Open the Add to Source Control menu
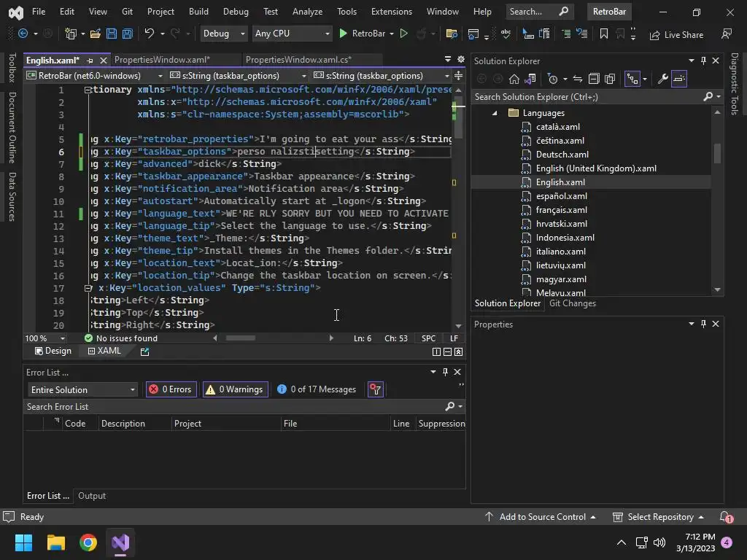The height and width of the screenshot is (560, 747). [x=541, y=517]
